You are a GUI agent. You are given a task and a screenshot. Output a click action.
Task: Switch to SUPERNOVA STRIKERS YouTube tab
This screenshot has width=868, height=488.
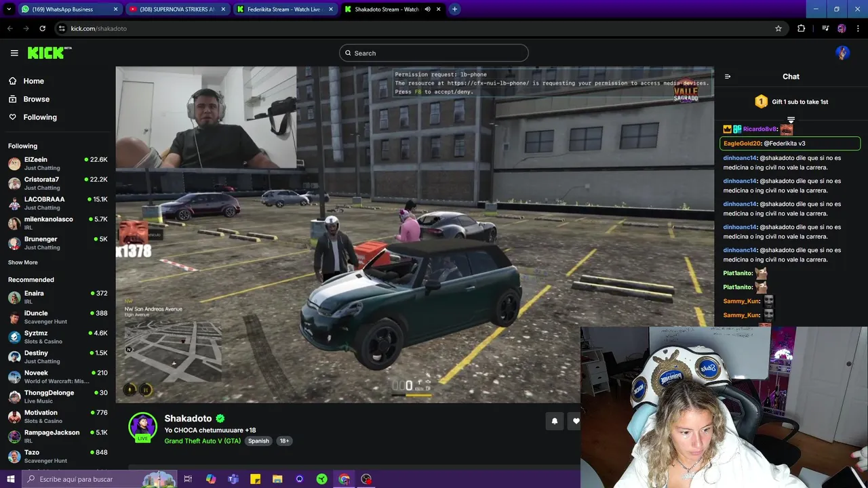coord(177,9)
